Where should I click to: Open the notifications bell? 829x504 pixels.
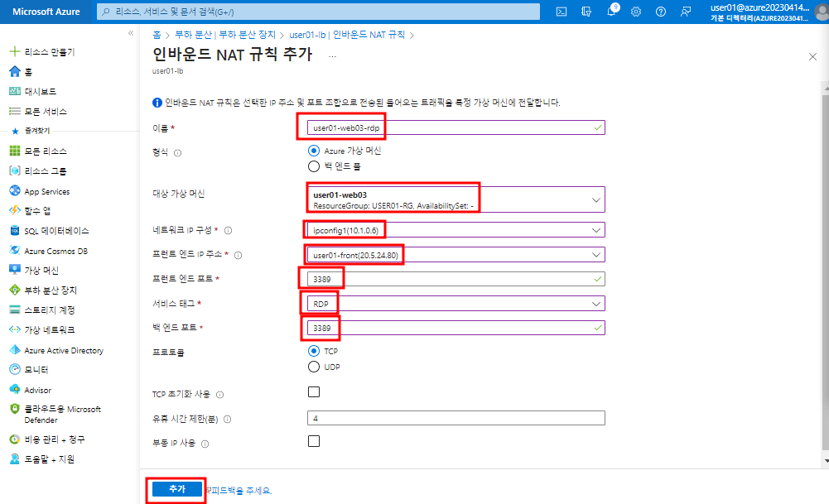[x=612, y=11]
